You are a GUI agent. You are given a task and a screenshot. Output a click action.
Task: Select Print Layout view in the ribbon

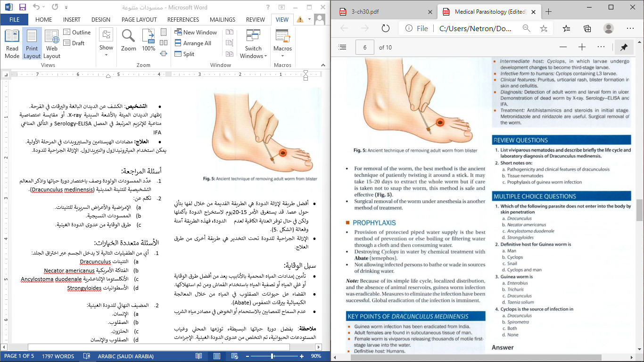tap(32, 44)
